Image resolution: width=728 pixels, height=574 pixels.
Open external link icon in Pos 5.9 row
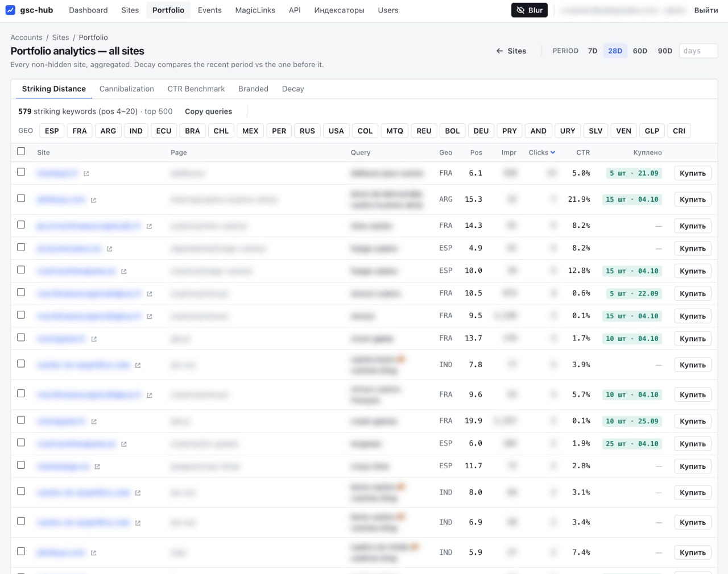tap(93, 553)
